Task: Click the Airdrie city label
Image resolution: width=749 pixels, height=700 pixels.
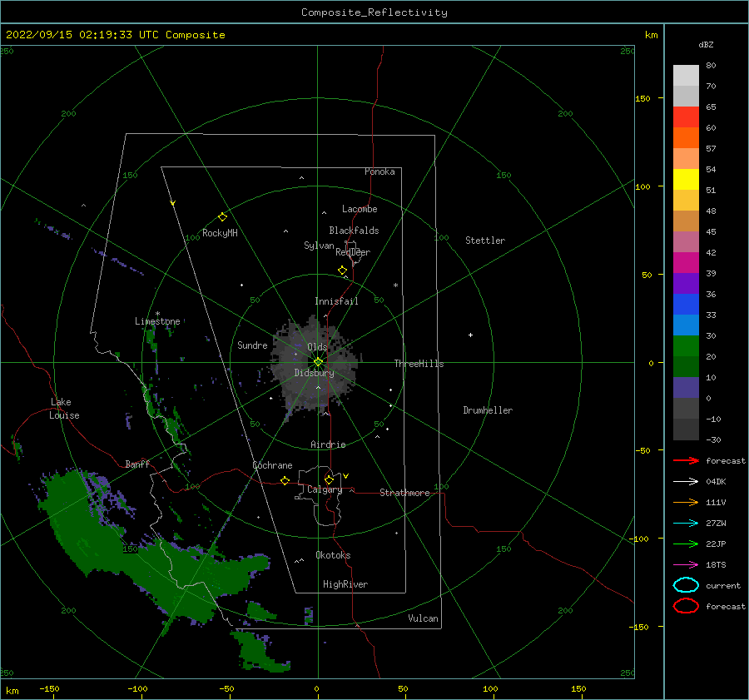Action: [x=328, y=444]
